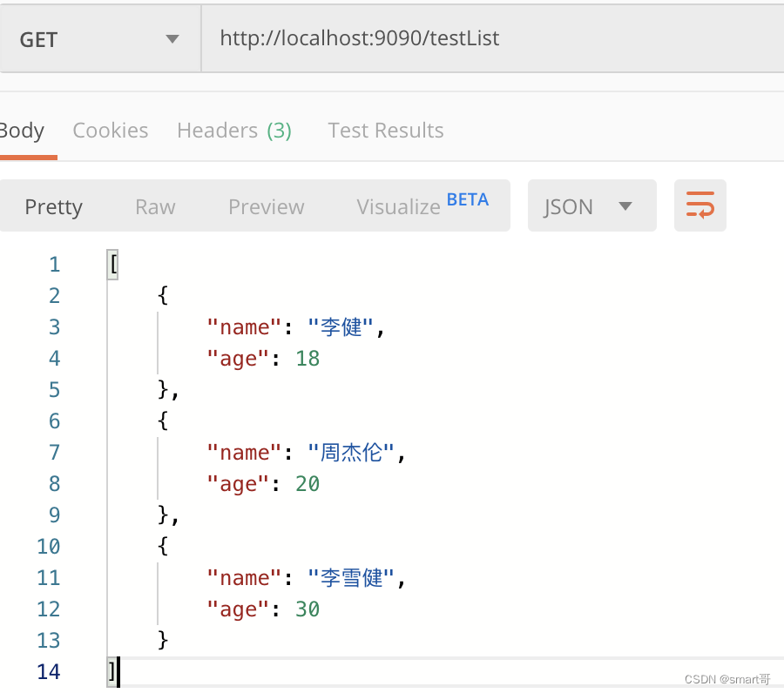The image size is (784, 693).
Task: Select the Visualize BETA view
Action: click(x=422, y=205)
